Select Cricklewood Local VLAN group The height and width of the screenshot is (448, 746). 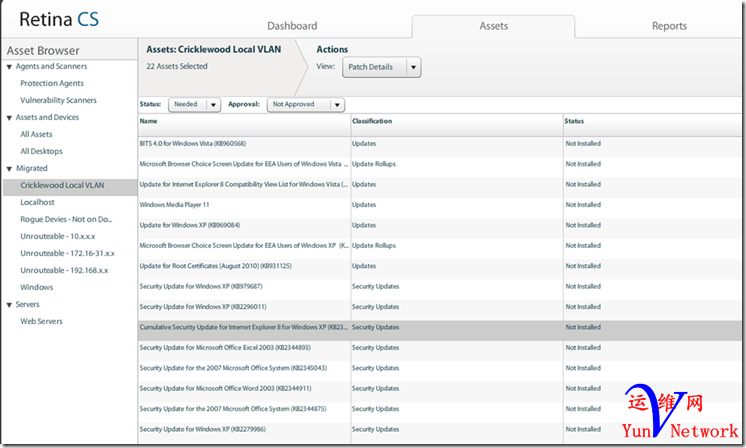pos(70,185)
